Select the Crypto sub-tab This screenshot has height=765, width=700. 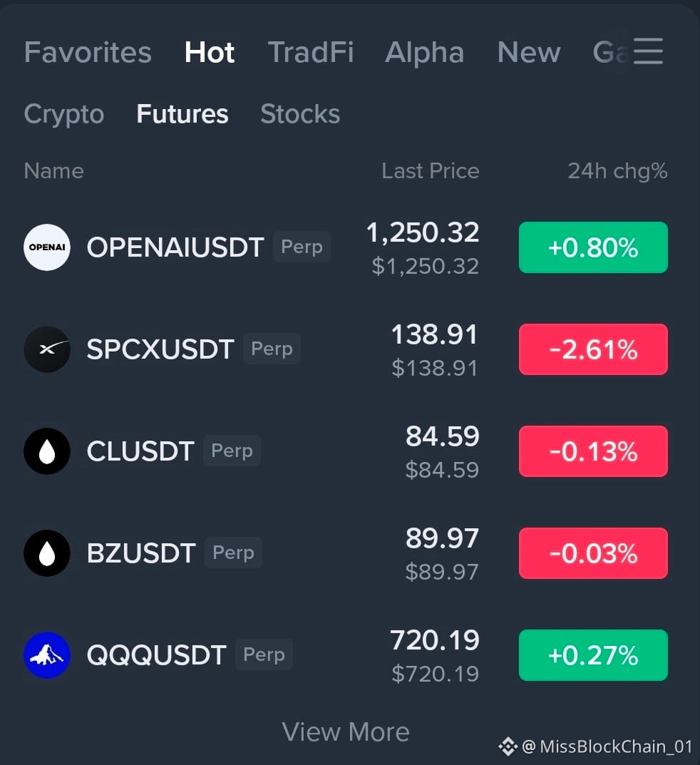pyautogui.click(x=64, y=115)
